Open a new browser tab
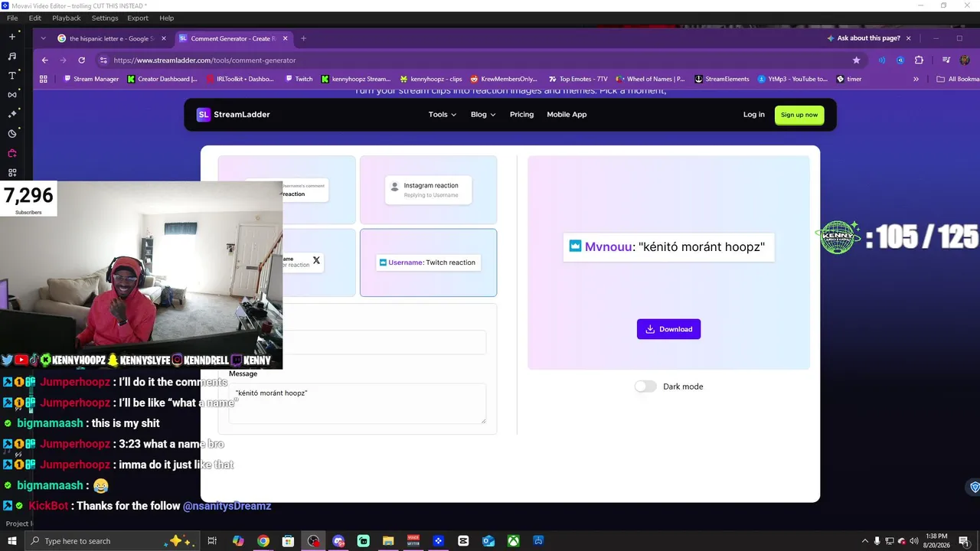 pyautogui.click(x=304, y=38)
